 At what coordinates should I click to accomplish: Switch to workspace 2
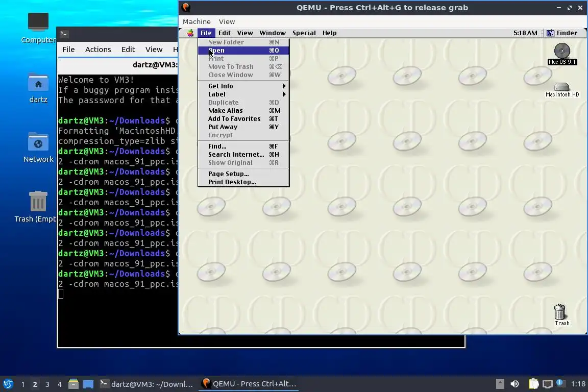(35, 384)
